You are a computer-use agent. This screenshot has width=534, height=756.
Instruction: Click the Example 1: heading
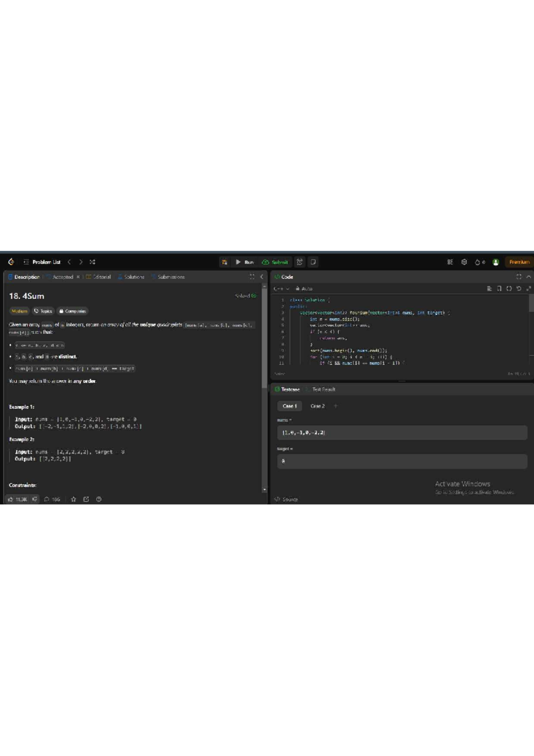[x=21, y=406]
